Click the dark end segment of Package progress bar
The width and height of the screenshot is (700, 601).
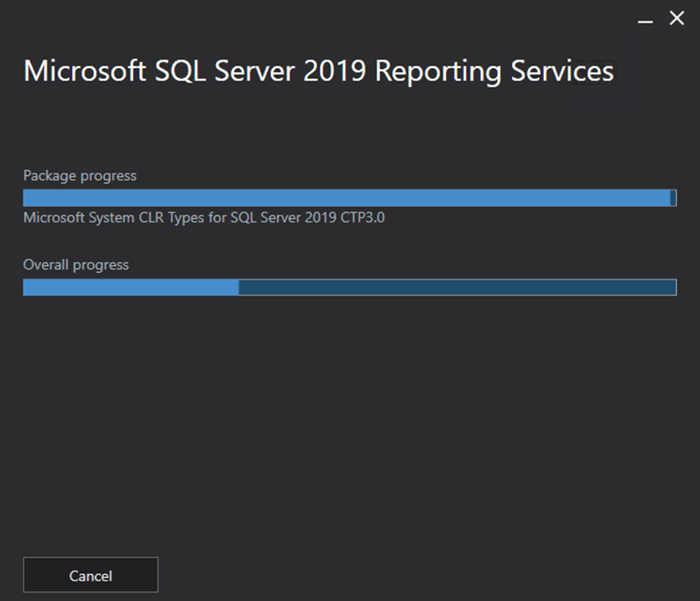[673, 198]
